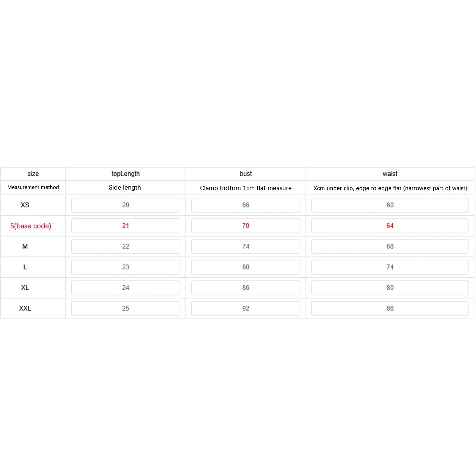Focus the L row waist input showing 74
Screen dimensions: 476x476
390,267
